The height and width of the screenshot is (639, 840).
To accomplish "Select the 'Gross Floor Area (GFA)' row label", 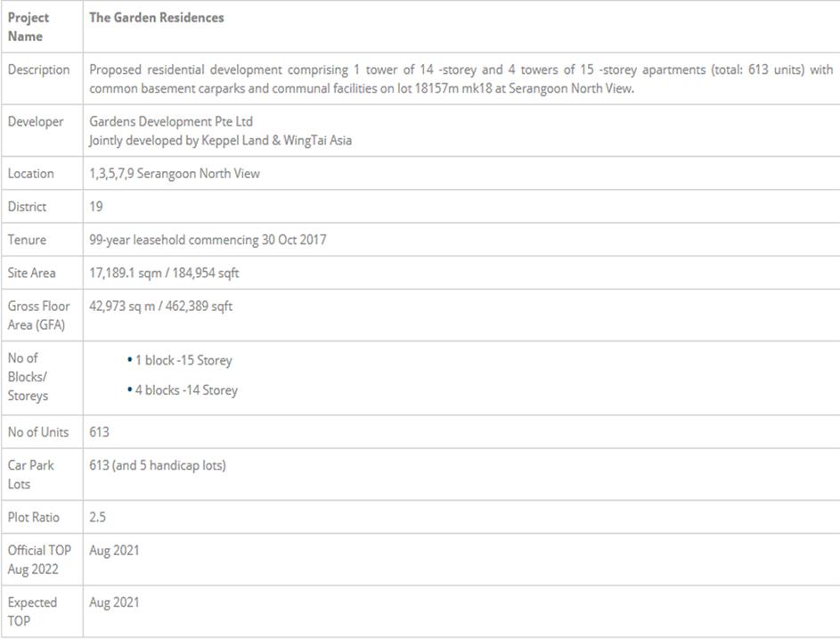I will (39, 315).
